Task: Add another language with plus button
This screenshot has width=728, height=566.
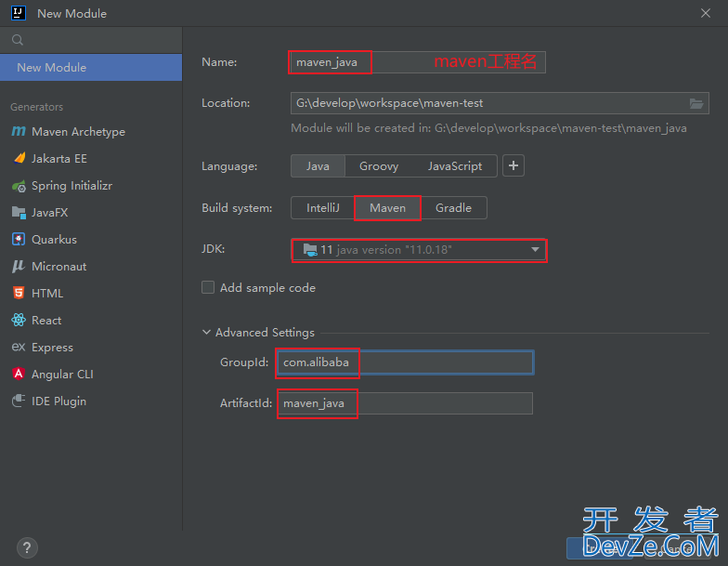Action: click(x=513, y=165)
